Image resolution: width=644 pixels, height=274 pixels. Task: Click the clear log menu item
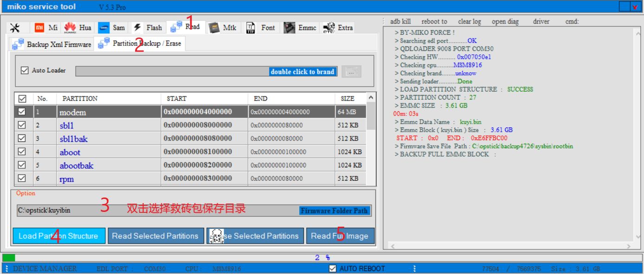470,21
